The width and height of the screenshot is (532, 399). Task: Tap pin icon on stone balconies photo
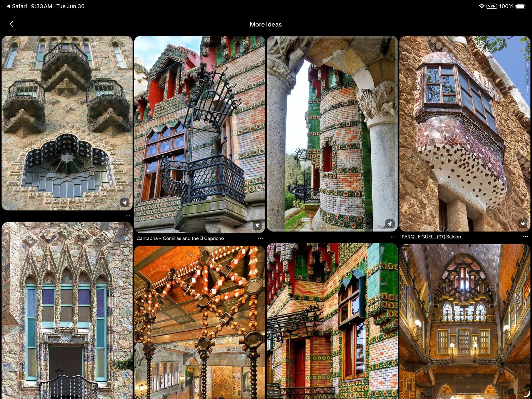(x=125, y=202)
